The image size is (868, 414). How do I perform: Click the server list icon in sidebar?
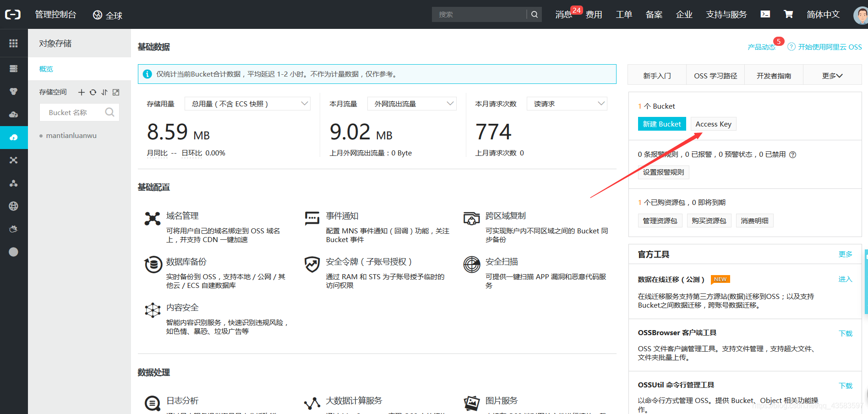(14, 69)
